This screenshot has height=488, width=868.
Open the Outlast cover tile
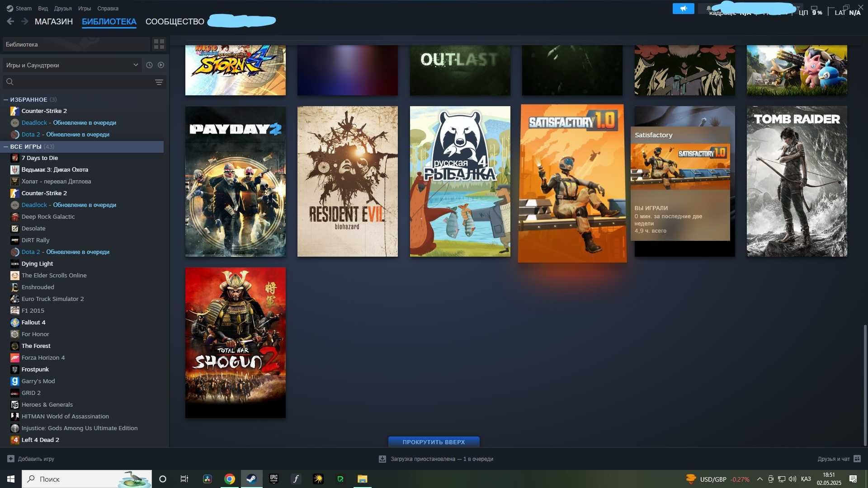pos(460,70)
